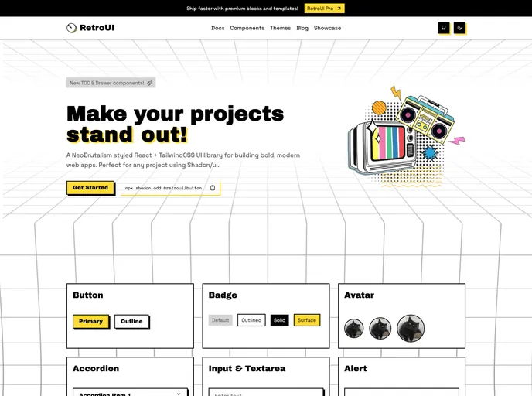Go to the Components page
This screenshot has height=396, width=532.
247,28
